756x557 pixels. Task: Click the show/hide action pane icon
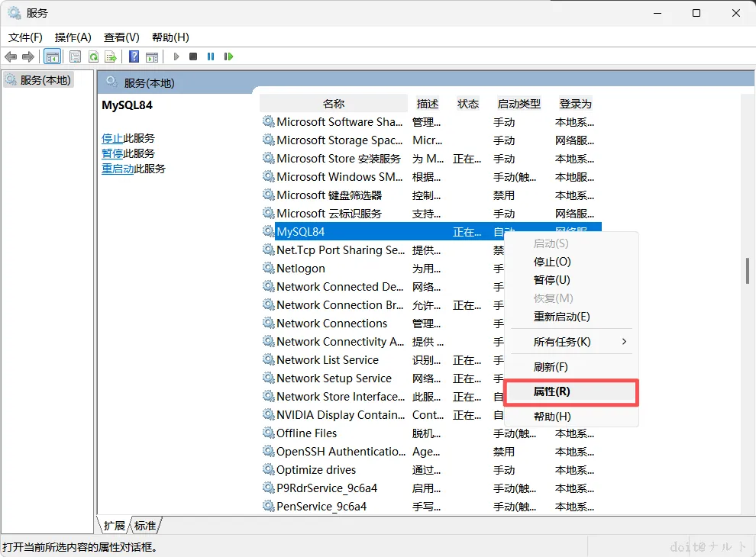click(x=152, y=57)
